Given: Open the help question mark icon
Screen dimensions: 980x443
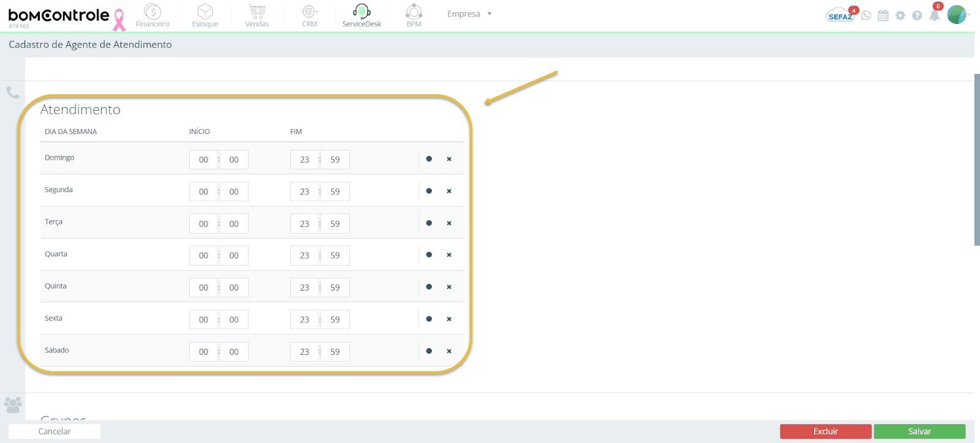Looking at the screenshot, I should click(x=917, y=15).
